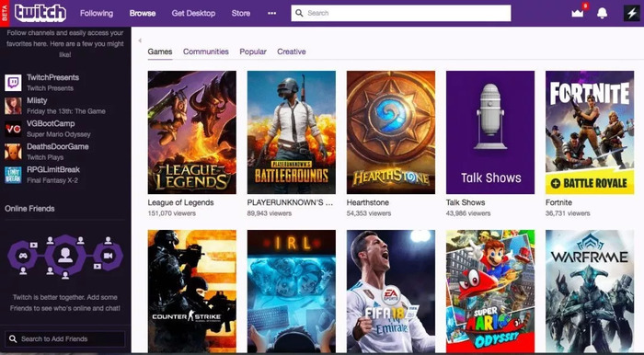Open DeathsDoorGame channel avatar
The width and height of the screenshot is (644, 355).
coord(13,152)
